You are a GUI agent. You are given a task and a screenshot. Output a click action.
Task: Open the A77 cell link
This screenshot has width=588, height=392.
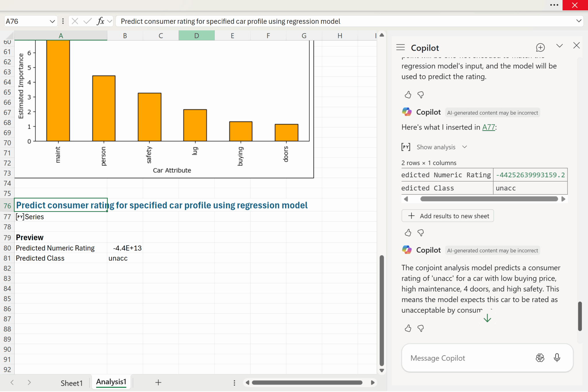488,127
